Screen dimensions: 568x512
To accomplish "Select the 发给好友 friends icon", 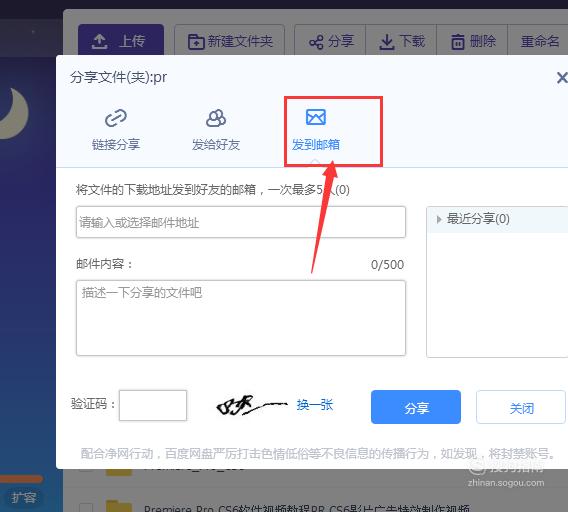I will point(216,118).
